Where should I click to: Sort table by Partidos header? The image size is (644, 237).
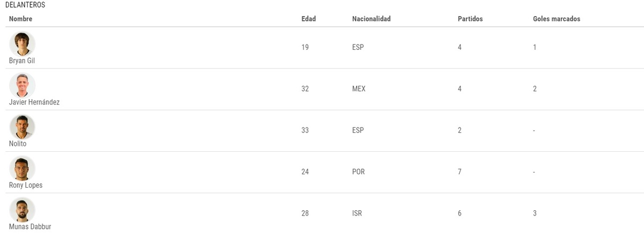[x=470, y=19]
